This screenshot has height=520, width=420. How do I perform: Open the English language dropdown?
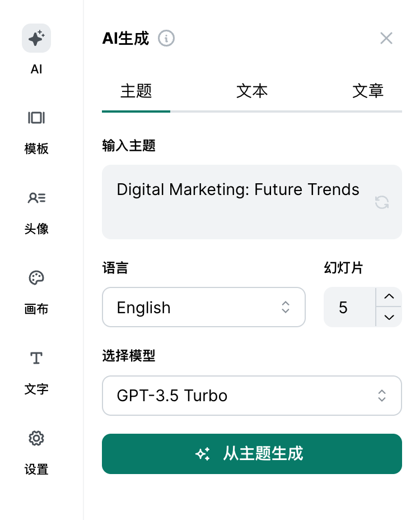[204, 307]
